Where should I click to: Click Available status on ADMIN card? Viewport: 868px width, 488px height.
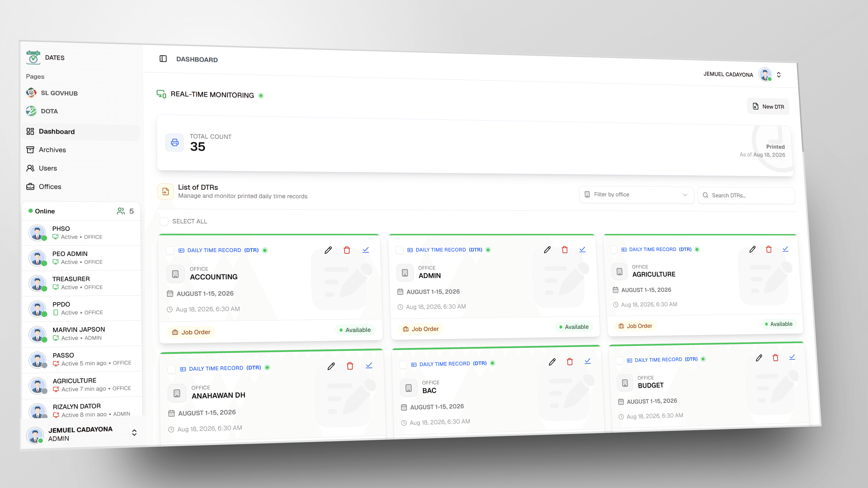coord(574,327)
